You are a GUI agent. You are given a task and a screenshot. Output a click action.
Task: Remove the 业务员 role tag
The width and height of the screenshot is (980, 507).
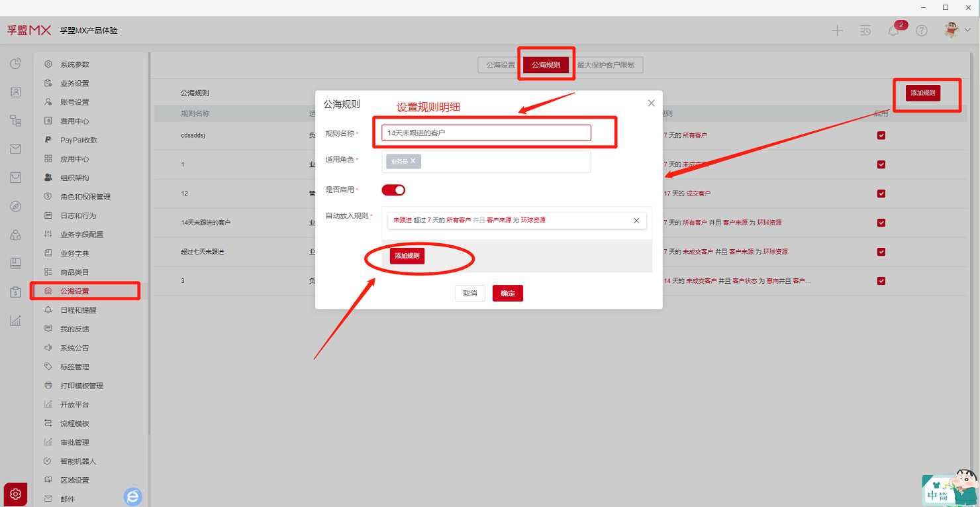point(413,161)
